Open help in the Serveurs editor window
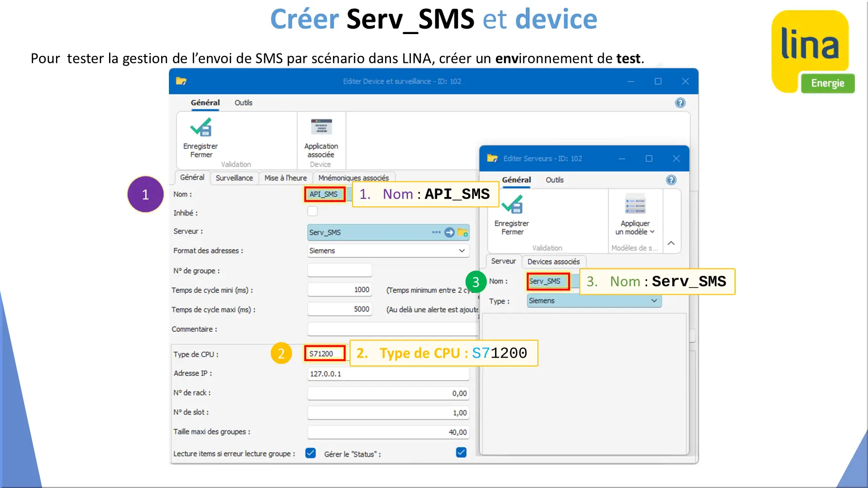868x488 pixels. coord(671,180)
